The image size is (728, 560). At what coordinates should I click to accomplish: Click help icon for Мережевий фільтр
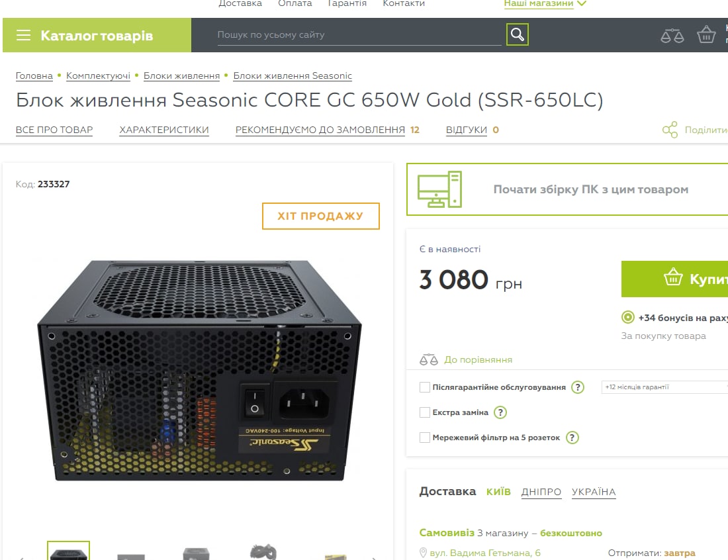pyautogui.click(x=572, y=438)
